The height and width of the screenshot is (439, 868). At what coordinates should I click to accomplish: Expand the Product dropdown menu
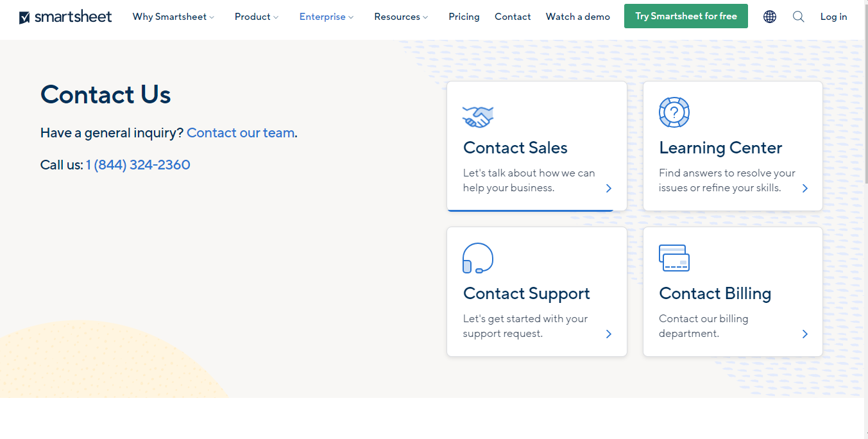point(257,17)
